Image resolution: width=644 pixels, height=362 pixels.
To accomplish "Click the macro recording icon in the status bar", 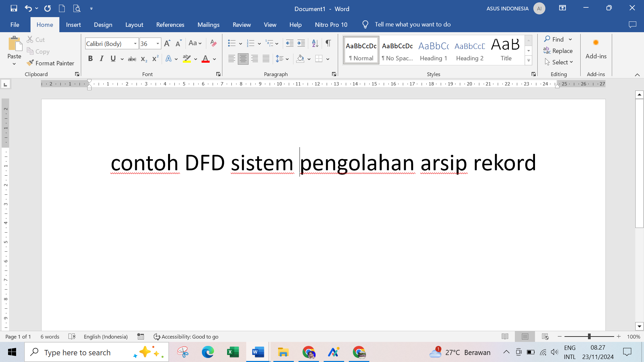I will click(141, 337).
